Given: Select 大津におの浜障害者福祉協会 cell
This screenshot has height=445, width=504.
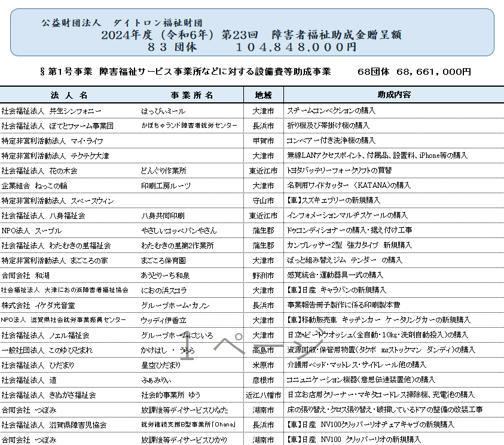Looking at the screenshot, I should (65, 290).
